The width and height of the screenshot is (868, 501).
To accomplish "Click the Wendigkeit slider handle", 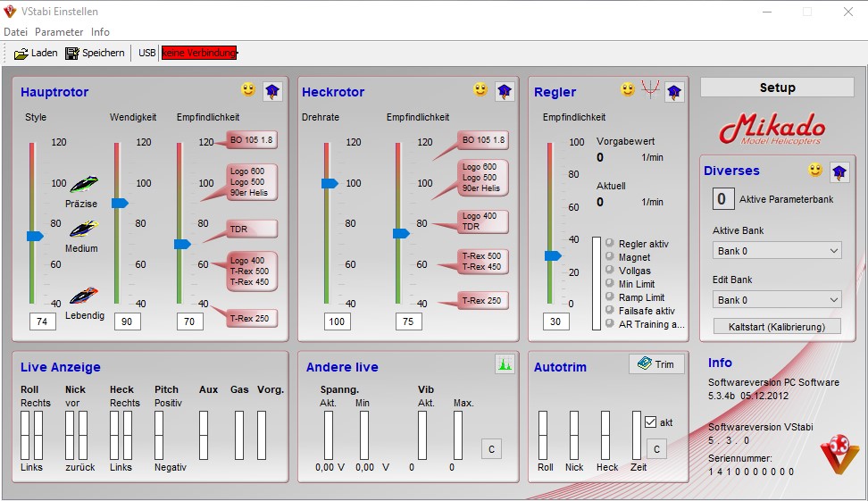I will tap(120, 204).
